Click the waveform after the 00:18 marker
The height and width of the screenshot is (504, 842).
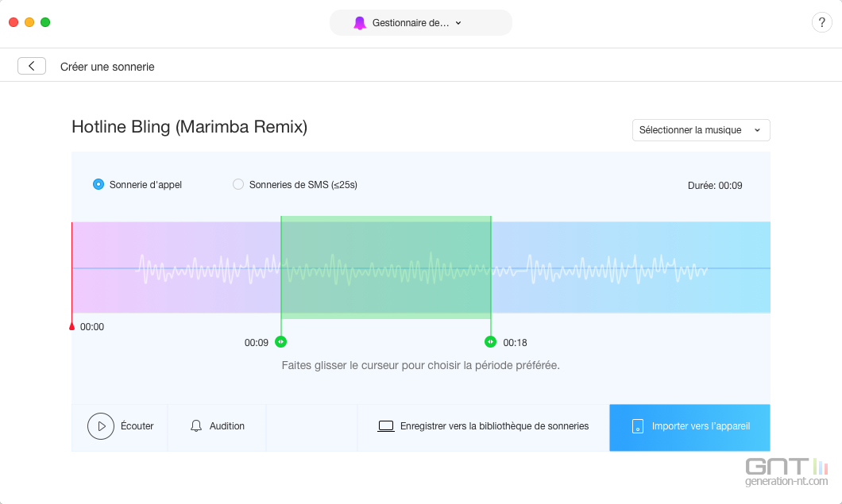coord(631,267)
